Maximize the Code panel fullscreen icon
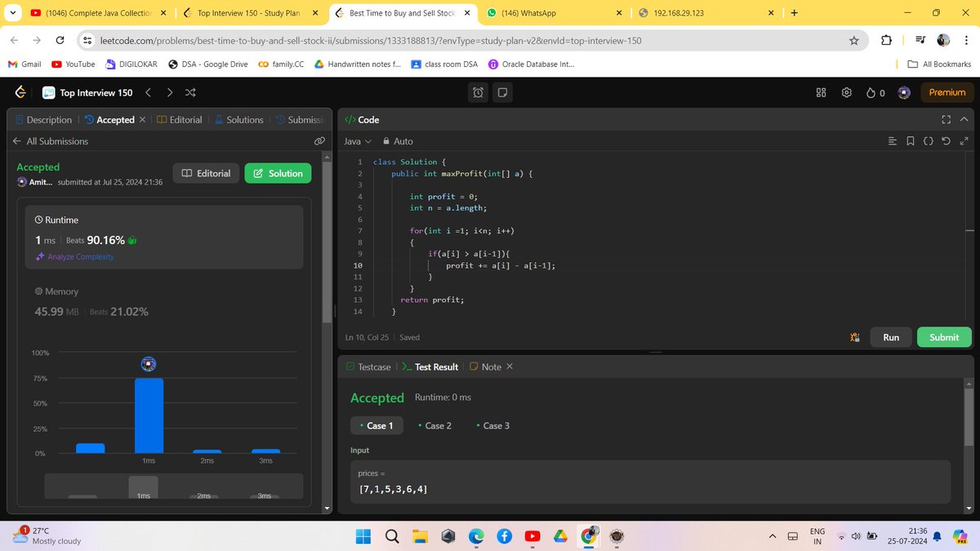980x551 pixels. coord(947,119)
